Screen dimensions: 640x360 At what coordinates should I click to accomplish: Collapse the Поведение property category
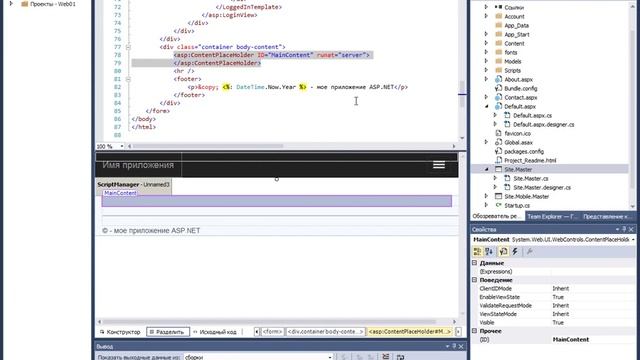[475, 280]
